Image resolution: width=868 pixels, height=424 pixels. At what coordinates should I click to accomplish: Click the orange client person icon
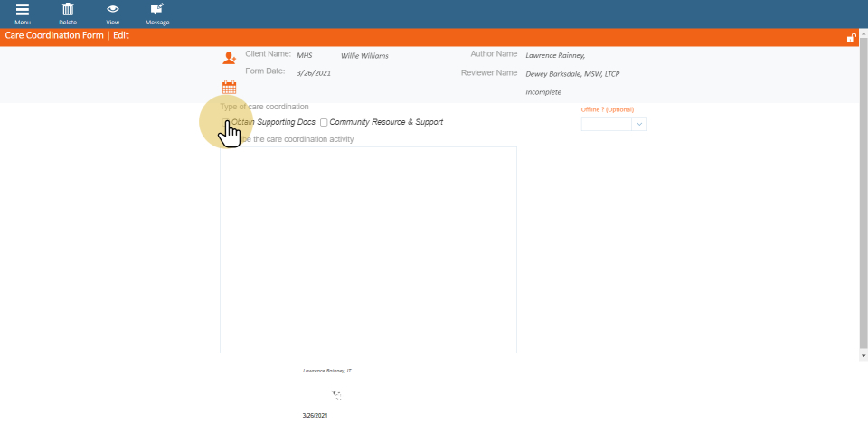[229, 58]
